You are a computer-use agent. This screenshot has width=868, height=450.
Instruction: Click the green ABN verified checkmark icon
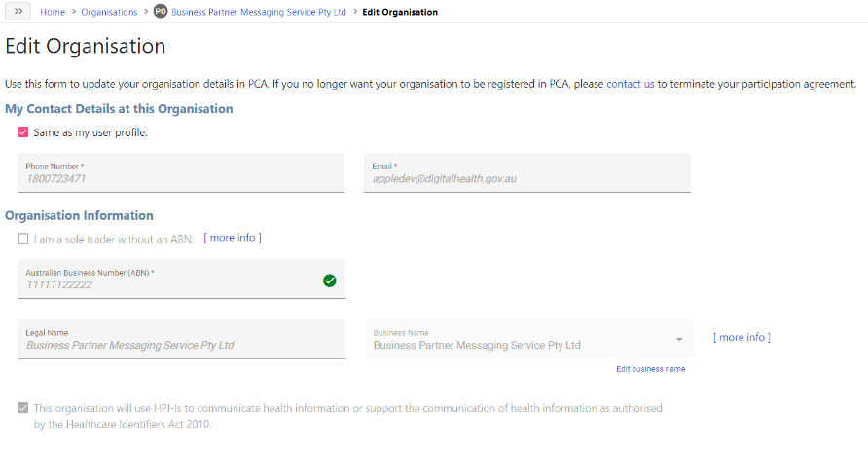[329, 281]
